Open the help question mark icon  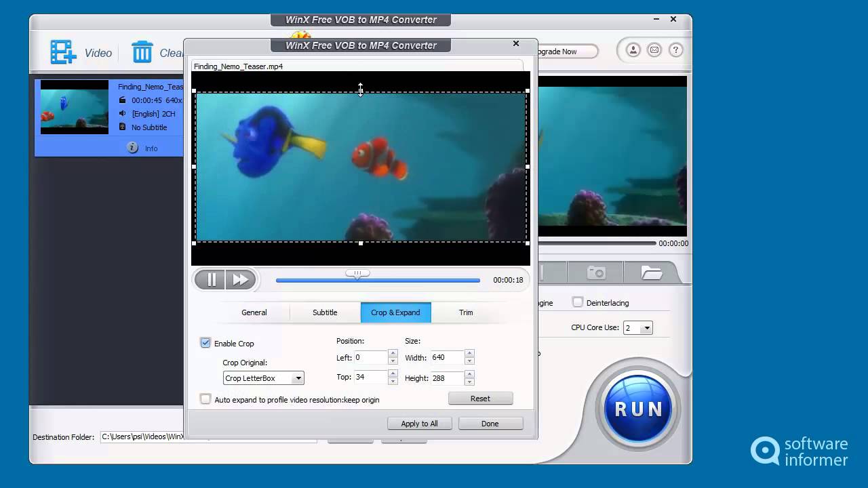675,50
